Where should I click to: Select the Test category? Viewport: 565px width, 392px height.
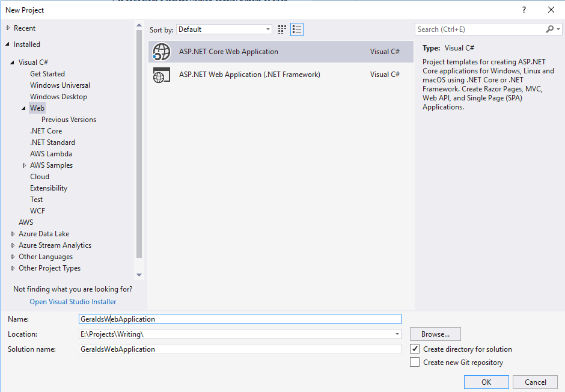pos(37,200)
